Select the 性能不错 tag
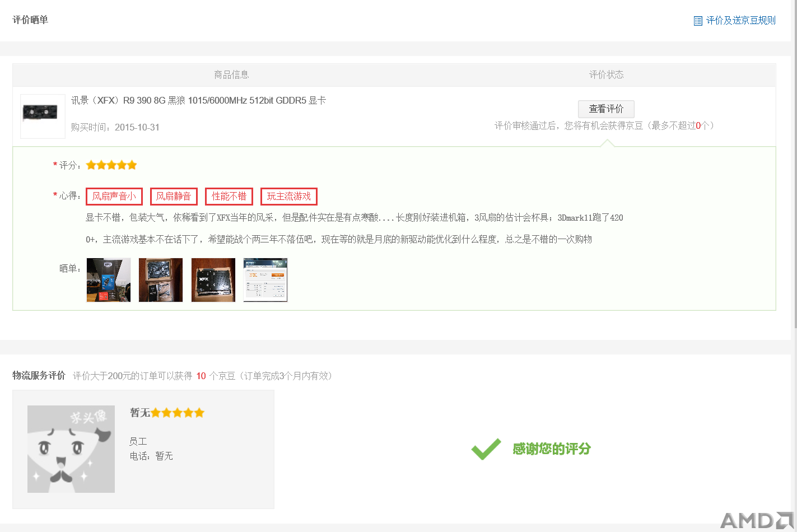797x532 pixels. [229, 197]
